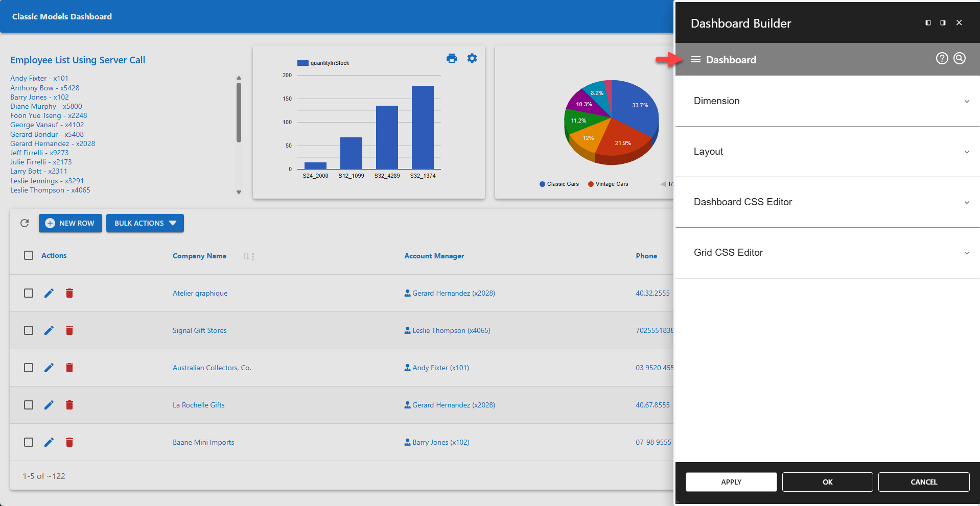980x506 pixels.
Task: Open the Dashboard hamburger menu
Action: 695,59
